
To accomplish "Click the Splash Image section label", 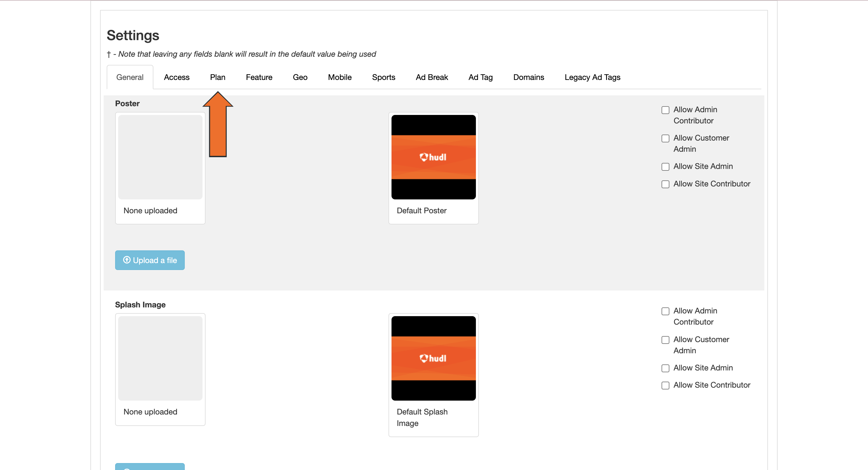I will (x=140, y=305).
